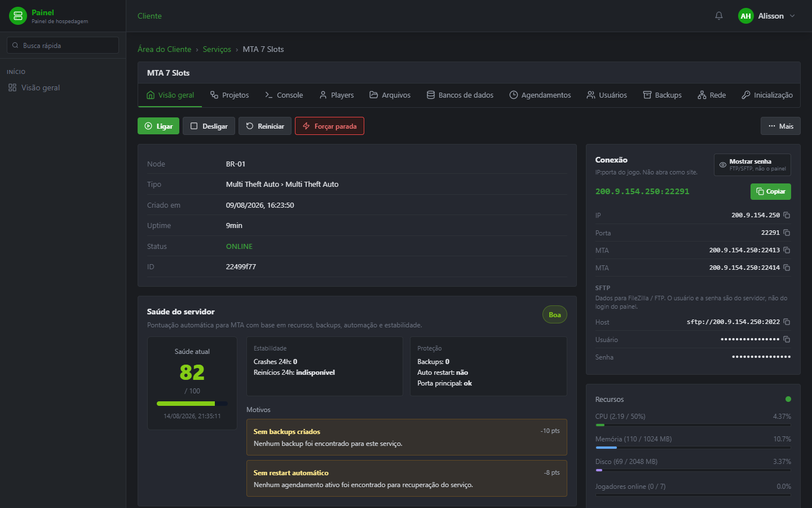This screenshot has height=508, width=812.
Task: Open the Usuários tab
Action: [x=607, y=95]
